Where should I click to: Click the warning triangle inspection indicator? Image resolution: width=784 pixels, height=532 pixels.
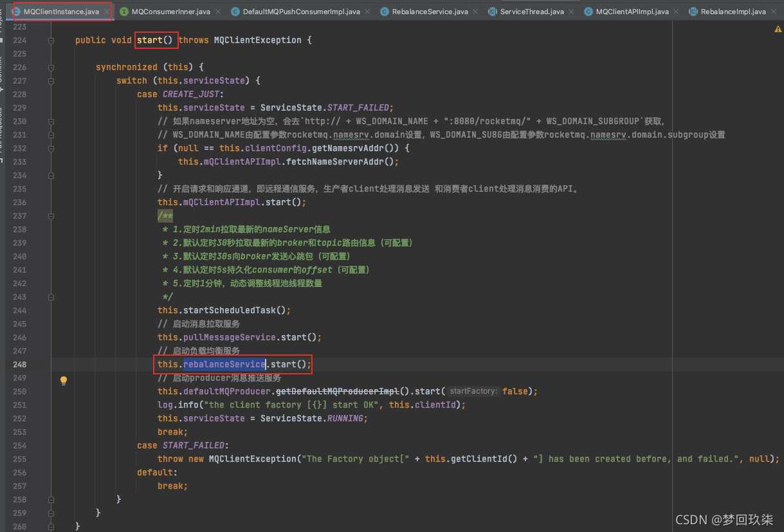pyautogui.click(x=778, y=30)
